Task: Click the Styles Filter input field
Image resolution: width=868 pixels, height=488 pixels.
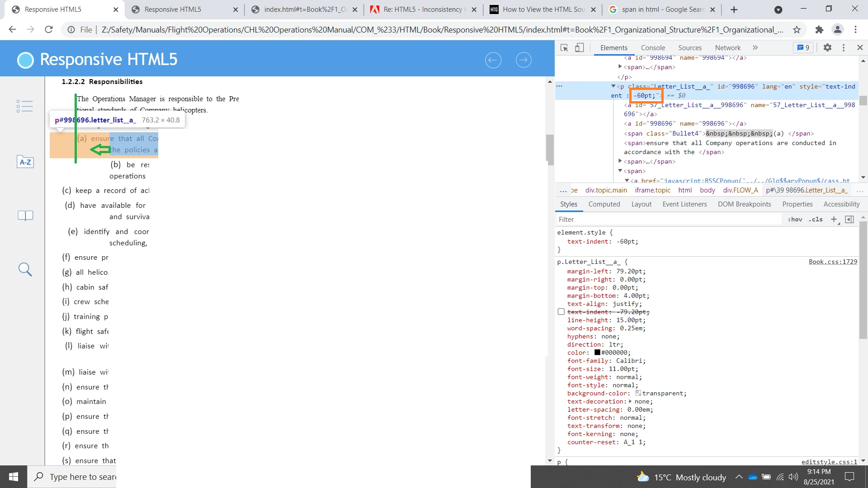Action: click(669, 220)
